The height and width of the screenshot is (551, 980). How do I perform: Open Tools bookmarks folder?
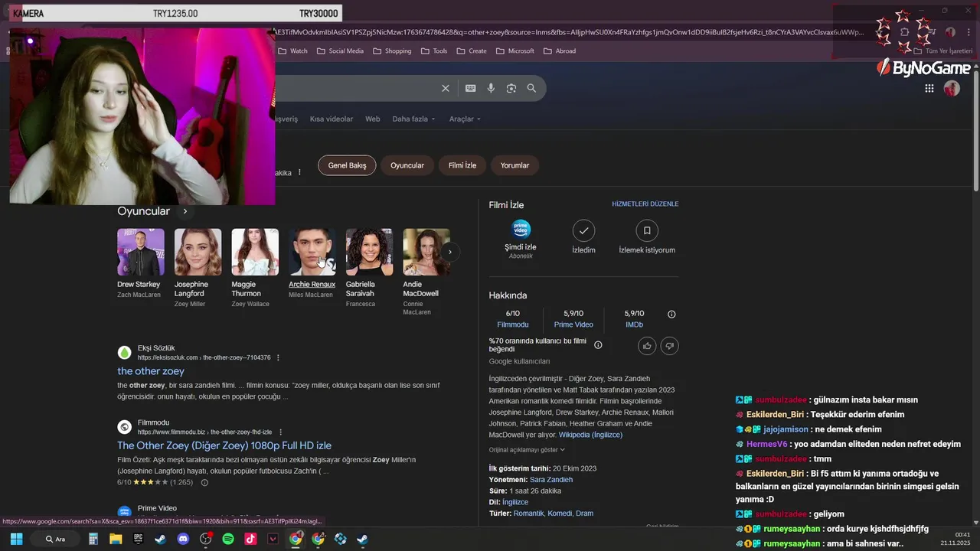point(433,51)
